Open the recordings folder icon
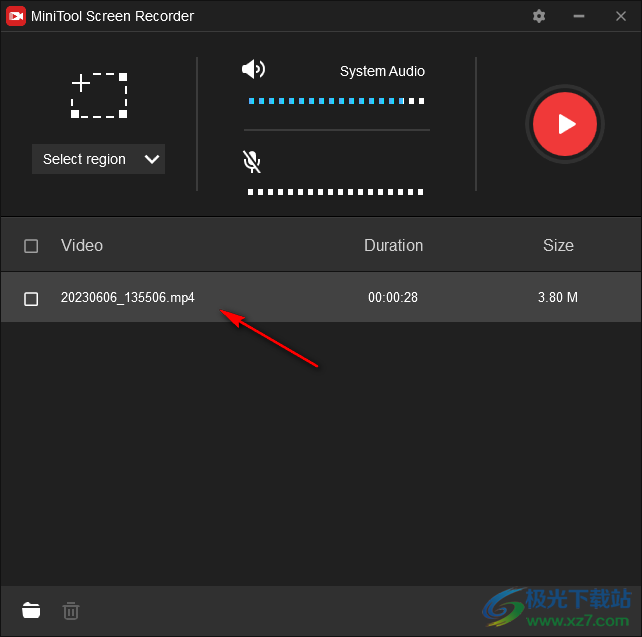This screenshot has height=637, width=642. pos(31,610)
